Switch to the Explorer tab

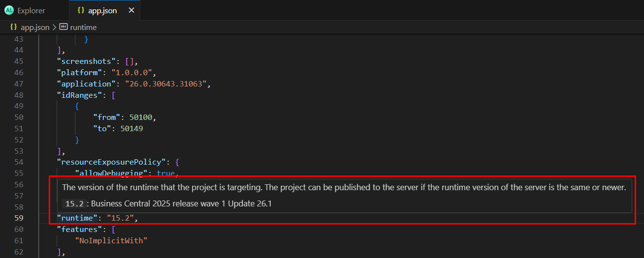click(31, 10)
